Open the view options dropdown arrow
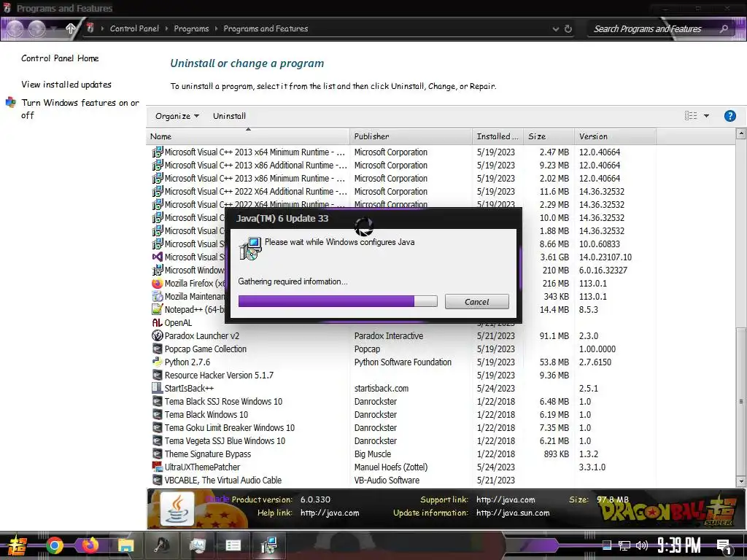 706,116
